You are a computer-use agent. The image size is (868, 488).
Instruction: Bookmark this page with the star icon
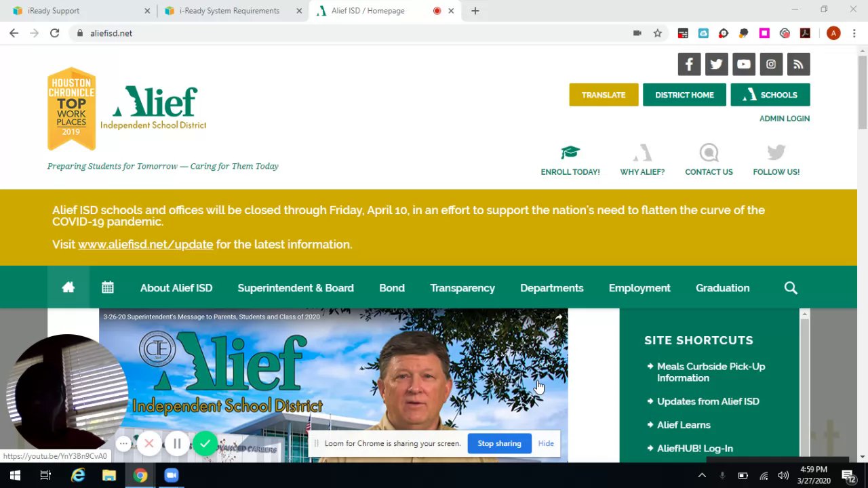657,33
